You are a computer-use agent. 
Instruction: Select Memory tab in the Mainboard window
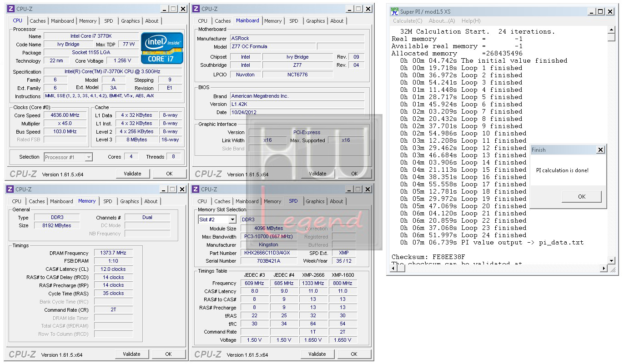point(273,21)
